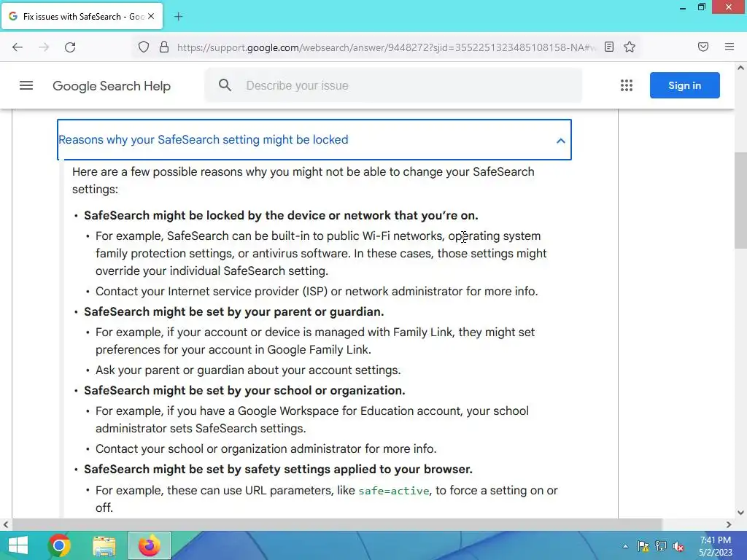Open tracking protection shield icon
This screenshot has width=747, height=560.
click(x=144, y=47)
